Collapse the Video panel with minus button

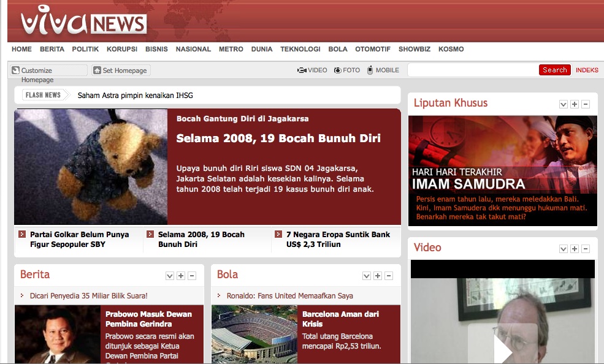[586, 249]
